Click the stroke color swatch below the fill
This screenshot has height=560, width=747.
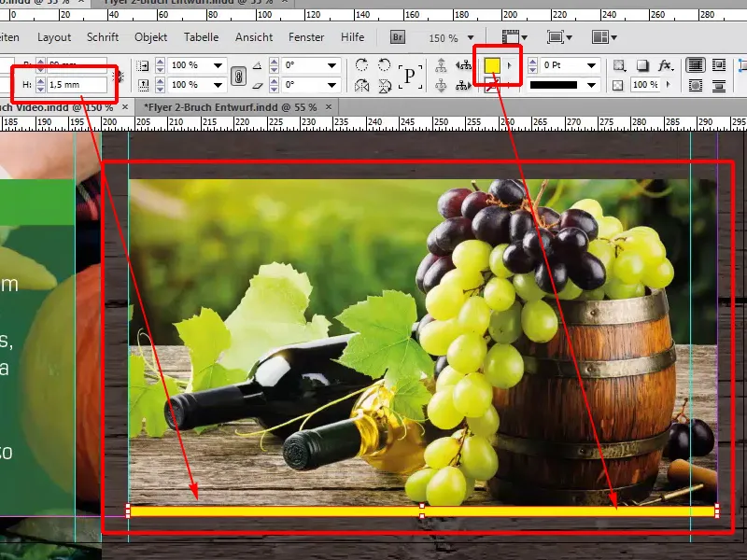pyautogui.click(x=492, y=86)
